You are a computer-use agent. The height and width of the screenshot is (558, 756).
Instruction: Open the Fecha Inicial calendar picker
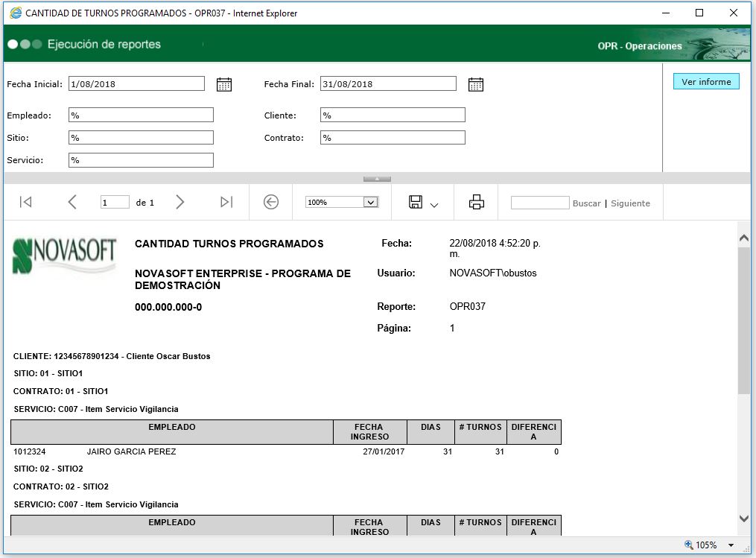(x=224, y=84)
